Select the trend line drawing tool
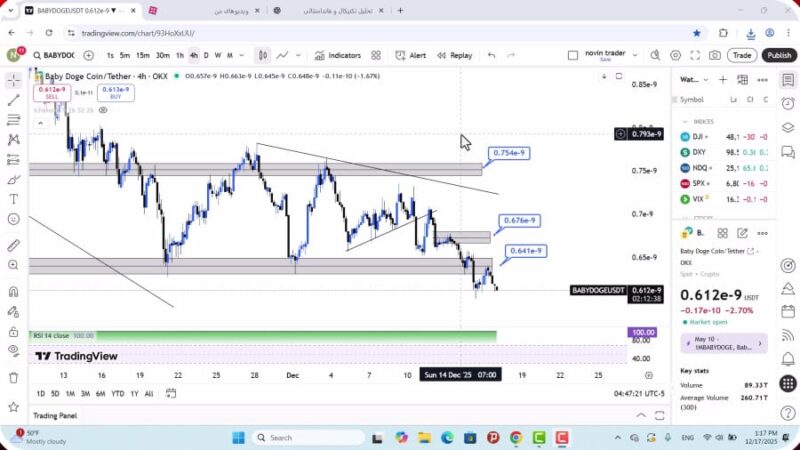Screen dimensions: 800x450 [14, 100]
